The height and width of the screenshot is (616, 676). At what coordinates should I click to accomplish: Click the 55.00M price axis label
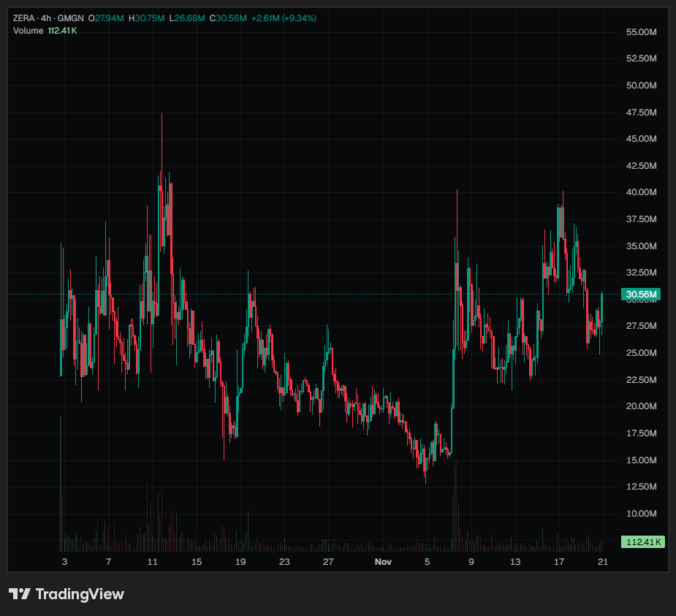coord(641,32)
